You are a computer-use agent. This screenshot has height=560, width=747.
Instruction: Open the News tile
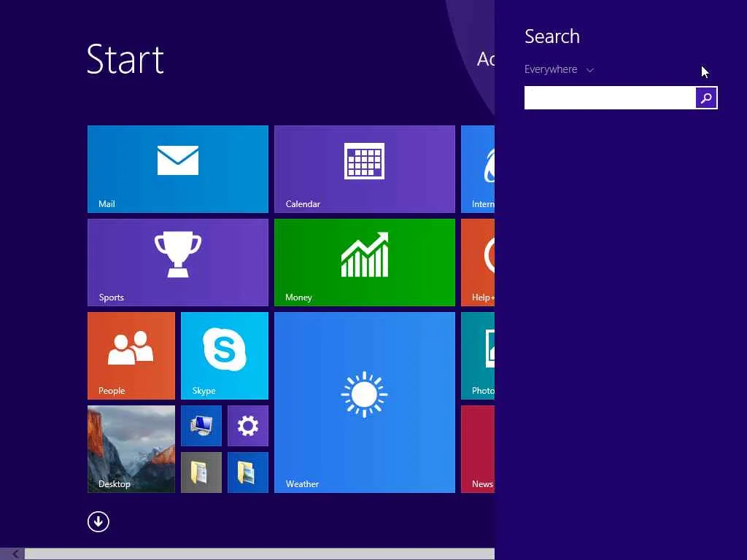478,449
